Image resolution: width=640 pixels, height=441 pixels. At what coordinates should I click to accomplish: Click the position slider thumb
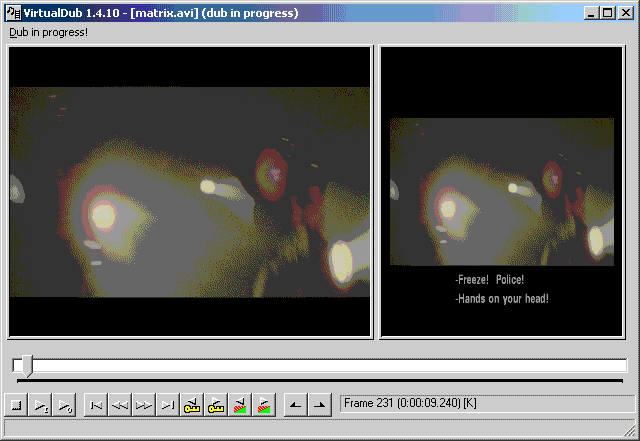click(x=27, y=365)
